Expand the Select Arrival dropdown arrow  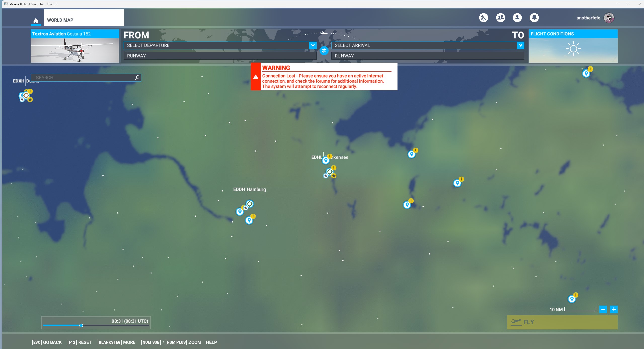520,45
